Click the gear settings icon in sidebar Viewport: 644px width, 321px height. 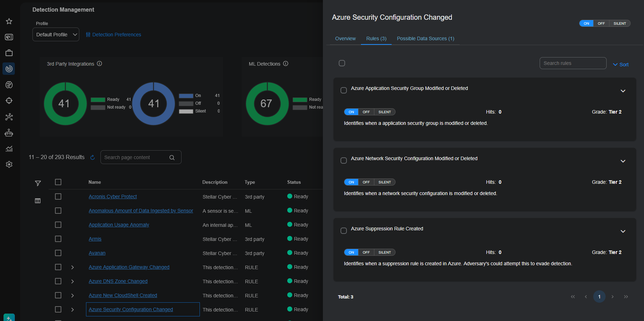point(9,164)
